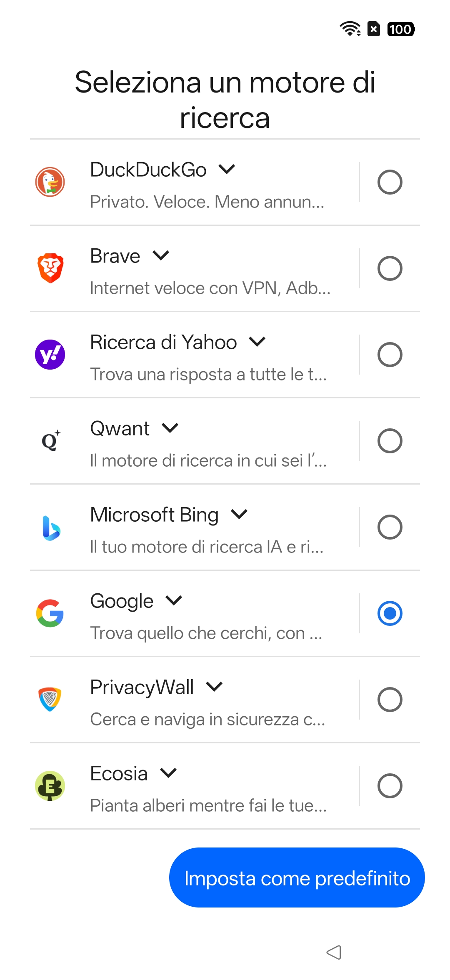Tap the purple Yahoo logo
Image resolution: width=450 pixels, height=980 pixels.
click(50, 355)
